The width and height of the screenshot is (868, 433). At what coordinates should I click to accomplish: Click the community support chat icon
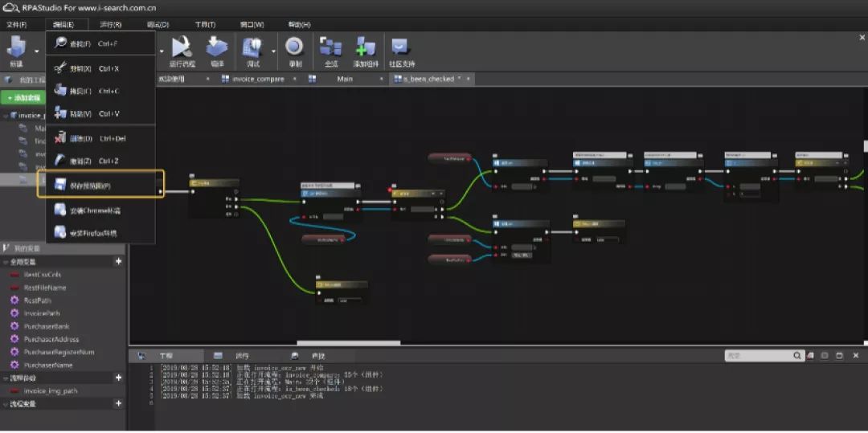coord(400,47)
